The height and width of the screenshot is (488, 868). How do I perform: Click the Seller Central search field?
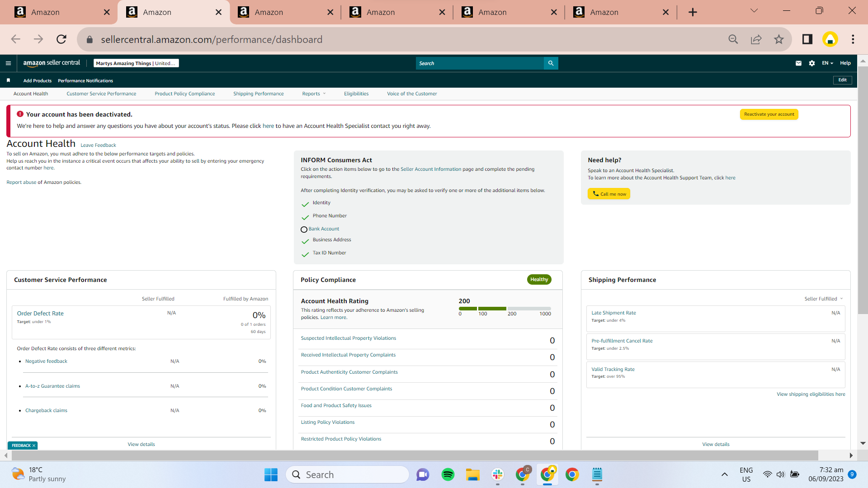click(480, 63)
